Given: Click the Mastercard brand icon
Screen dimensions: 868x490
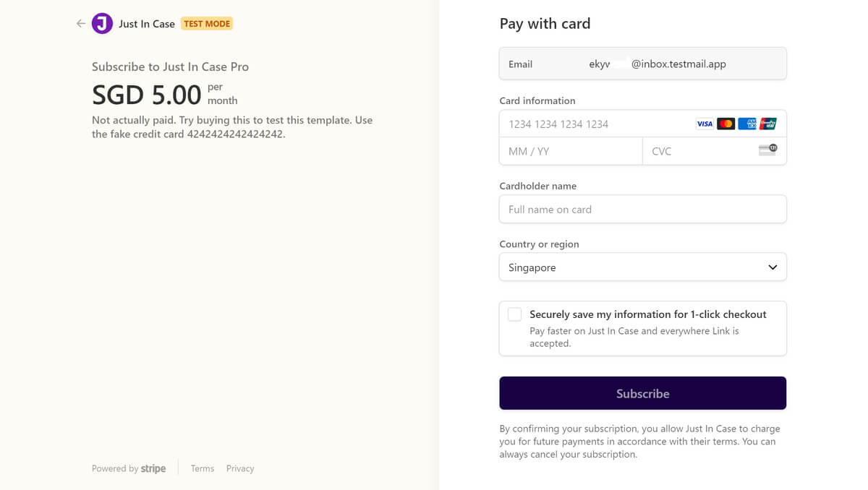Looking at the screenshot, I should click(726, 124).
